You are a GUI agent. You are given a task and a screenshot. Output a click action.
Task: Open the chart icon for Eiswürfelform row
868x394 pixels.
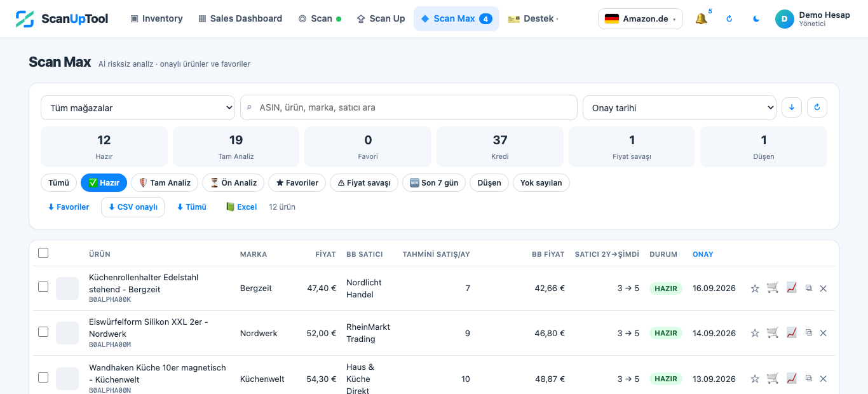(791, 332)
